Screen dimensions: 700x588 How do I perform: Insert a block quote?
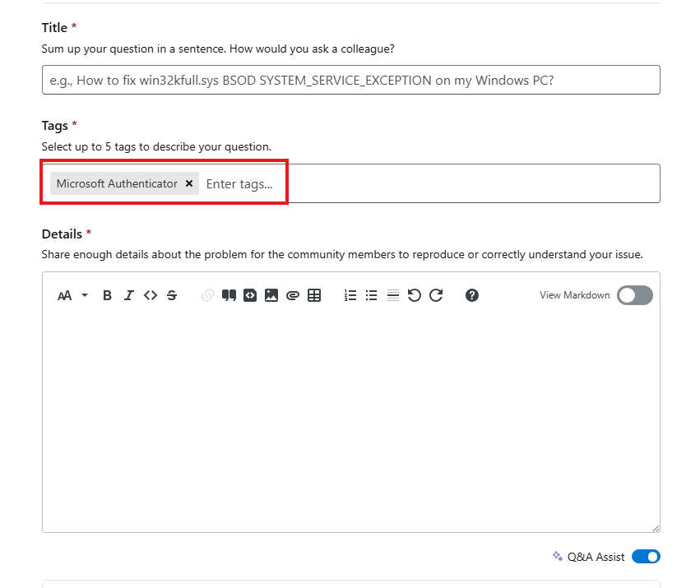229,295
